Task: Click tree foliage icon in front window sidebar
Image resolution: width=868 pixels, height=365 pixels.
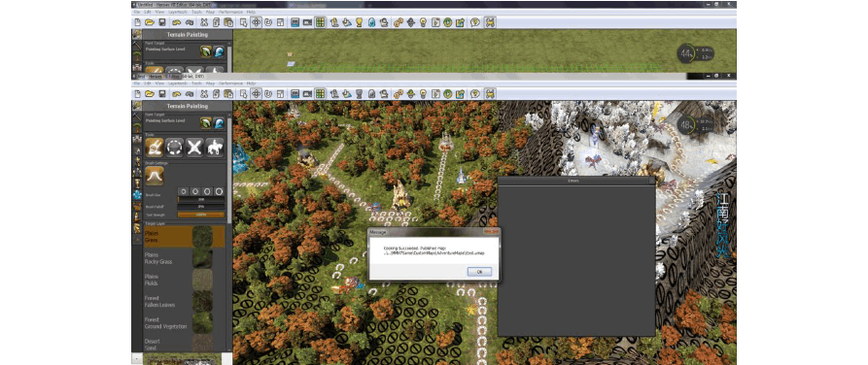Action: (137, 128)
